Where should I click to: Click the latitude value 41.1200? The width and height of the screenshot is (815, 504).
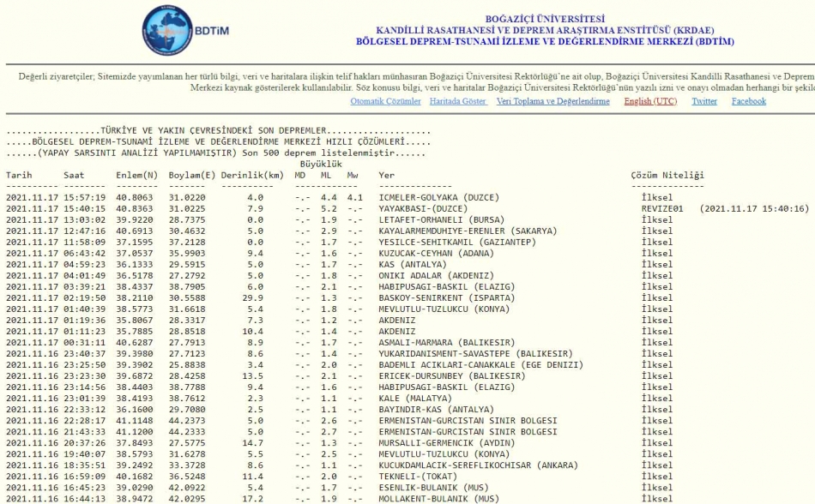pos(135,432)
